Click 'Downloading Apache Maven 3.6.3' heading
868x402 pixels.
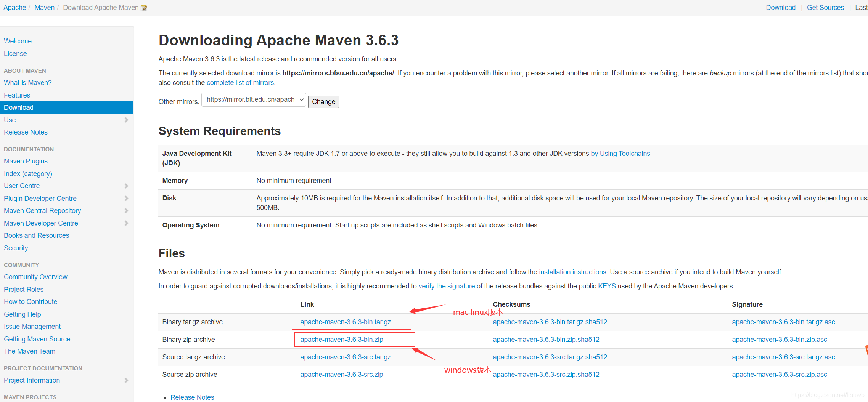coord(279,40)
